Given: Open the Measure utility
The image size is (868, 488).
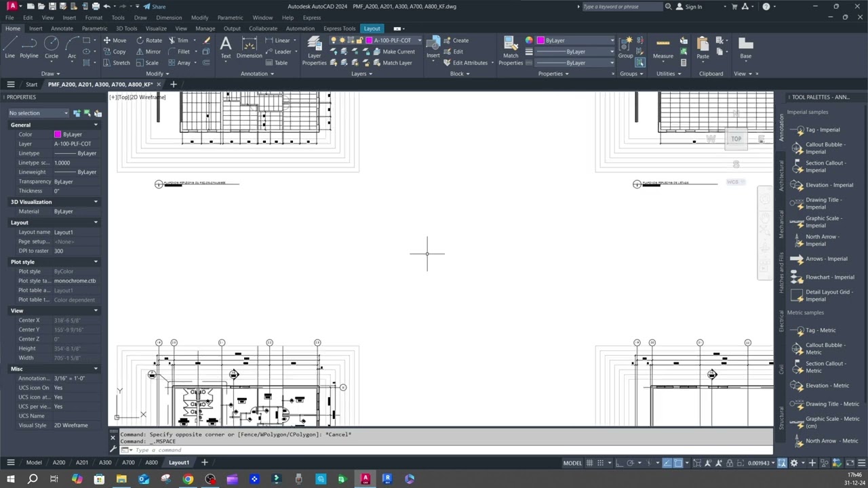Looking at the screenshot, I should pyautogui.click(x=663, y=49).
